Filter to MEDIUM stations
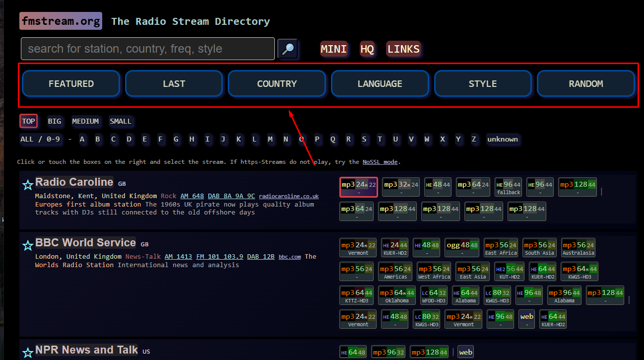644x360 pixels. (85, 121)
